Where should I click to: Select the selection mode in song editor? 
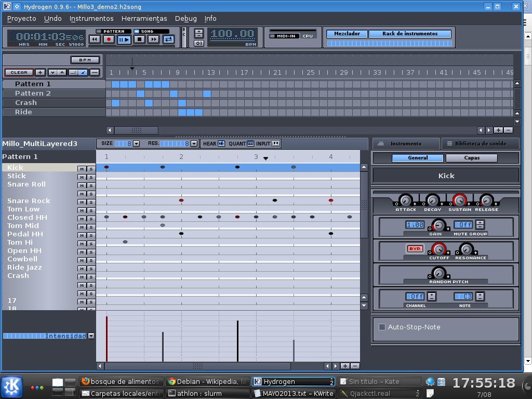point(73,72)
